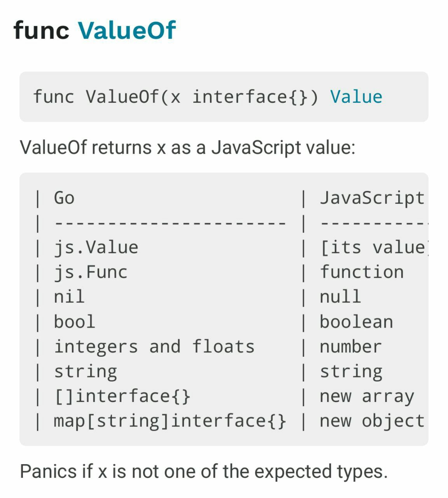Click the JavaScript column header in table

(x=372, y=198)
